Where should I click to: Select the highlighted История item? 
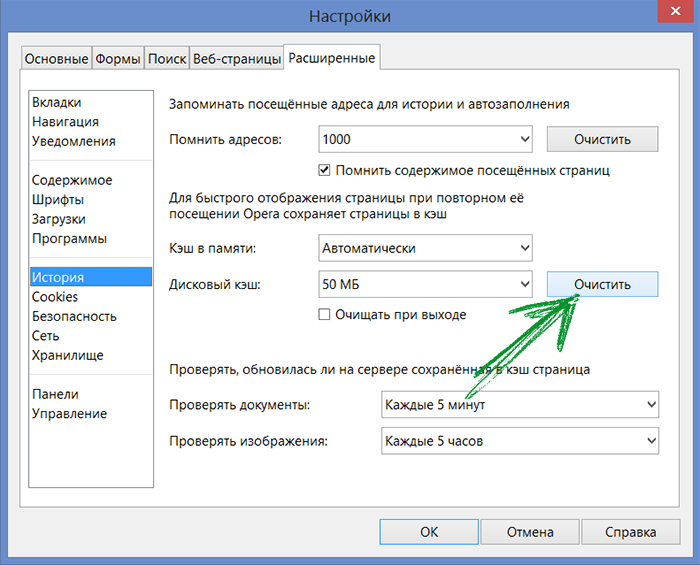tap(91, 277)
